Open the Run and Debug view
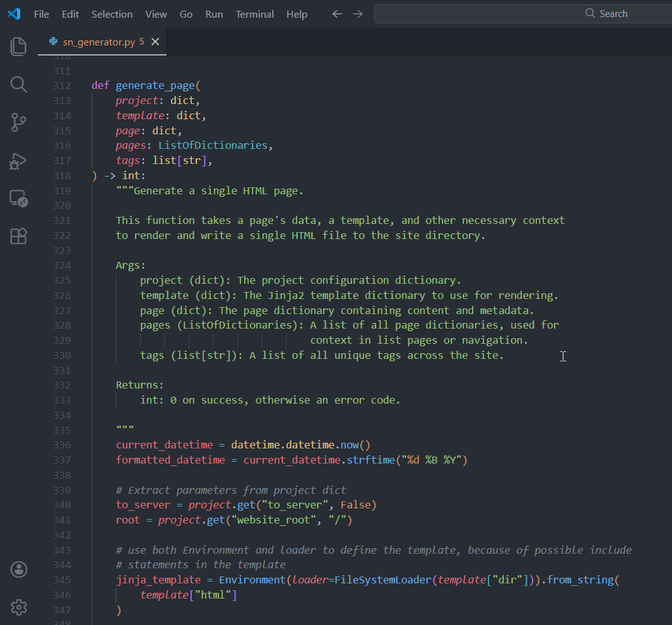Image resolution: width=672 pixels, height=625 pixels. (19, 161)
